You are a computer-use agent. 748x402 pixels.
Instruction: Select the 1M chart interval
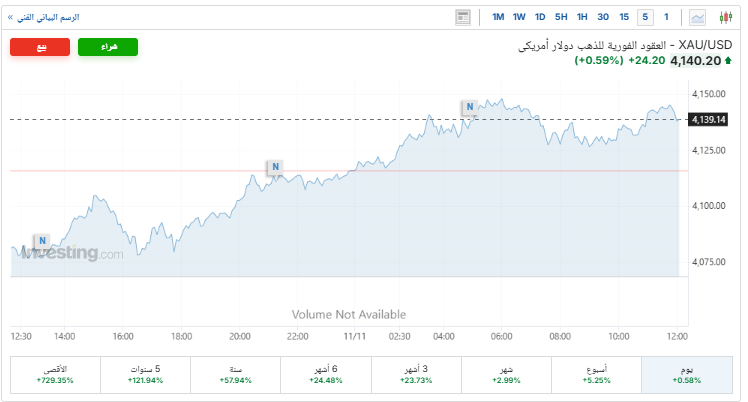[x=498, y=17]
